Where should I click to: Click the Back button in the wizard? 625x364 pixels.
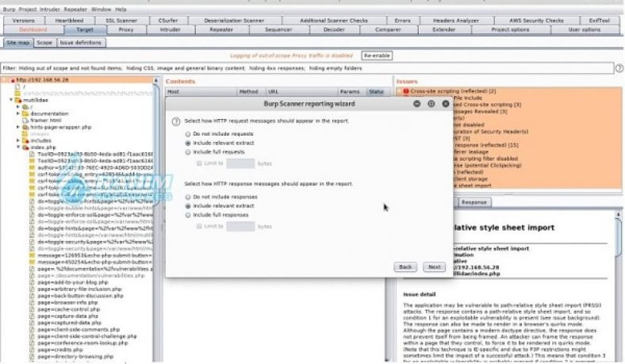(x=405, y=267)
